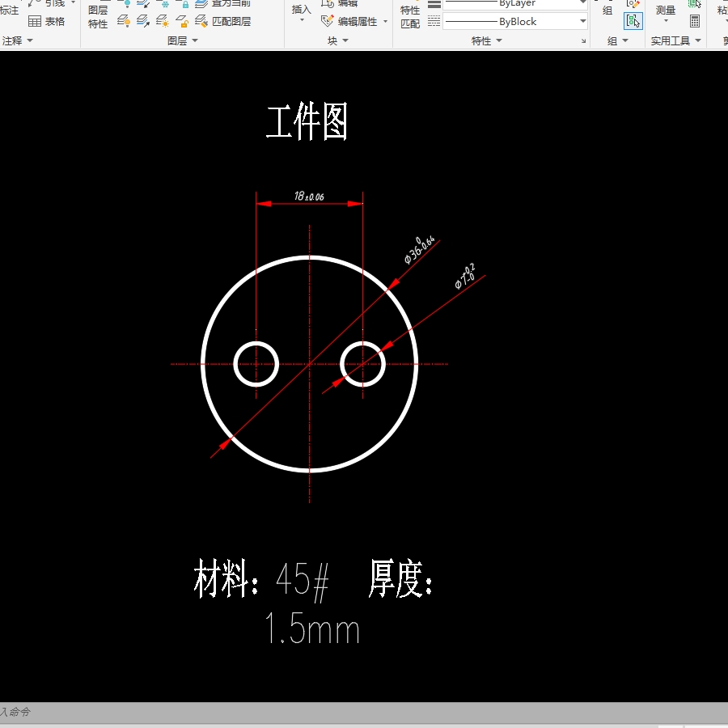728x728 pixels.
Task: Click the layer isolate icon with arrow
Action: 143,21
